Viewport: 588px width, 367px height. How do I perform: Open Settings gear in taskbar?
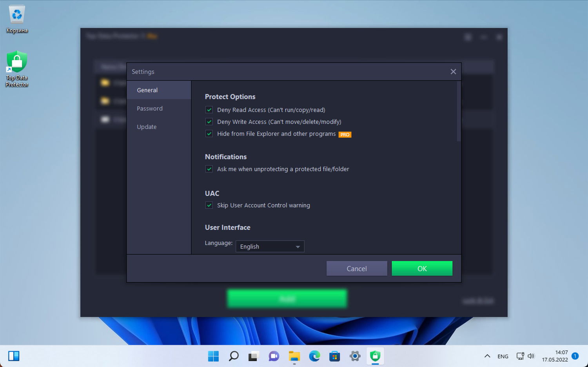(x=355, y=356)
